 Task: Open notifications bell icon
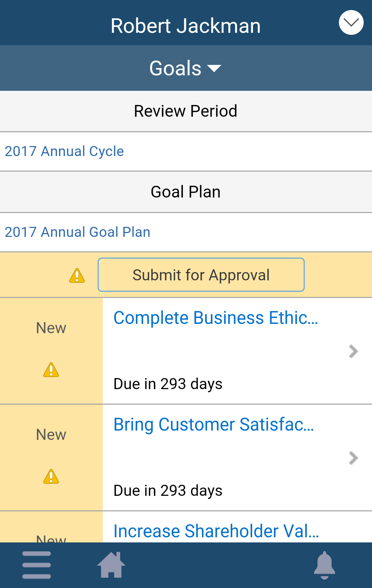(324, 565)
